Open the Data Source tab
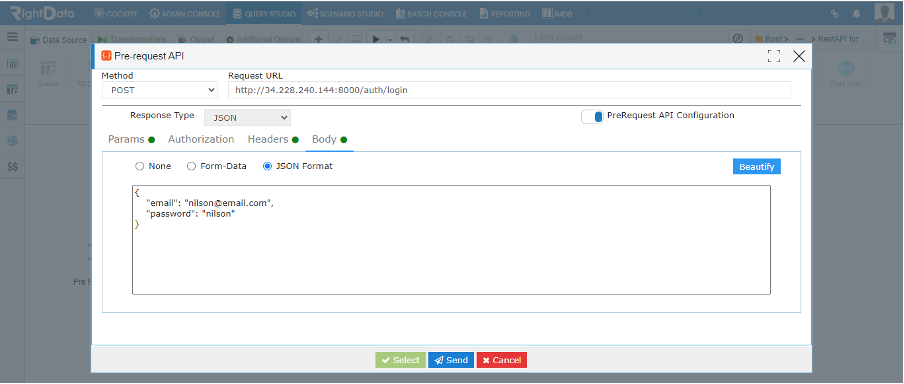 (x=58, y=39)
